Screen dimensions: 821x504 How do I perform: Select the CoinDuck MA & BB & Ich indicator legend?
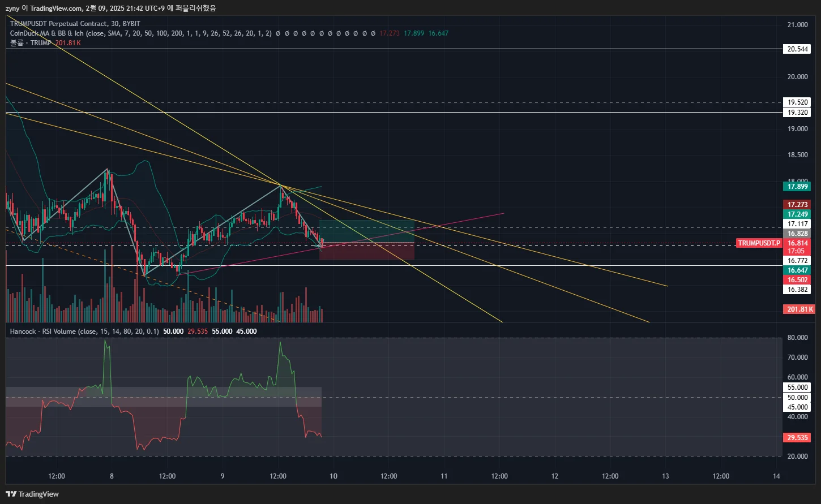(141, 33)
